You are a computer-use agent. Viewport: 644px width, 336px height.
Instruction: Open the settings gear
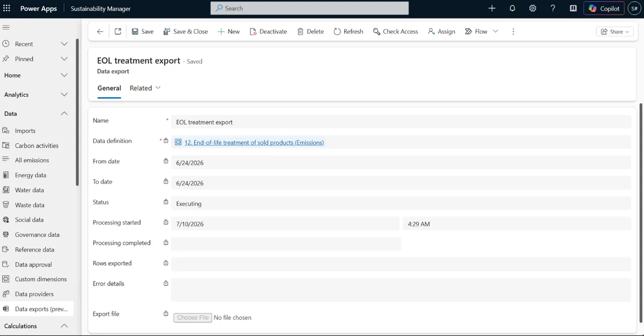point(533,9)
